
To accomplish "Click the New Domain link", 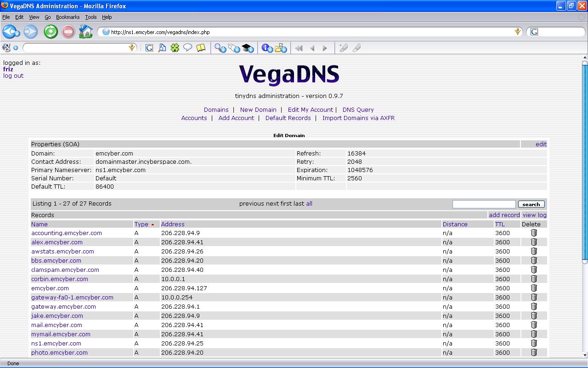I will click(258, 109).
